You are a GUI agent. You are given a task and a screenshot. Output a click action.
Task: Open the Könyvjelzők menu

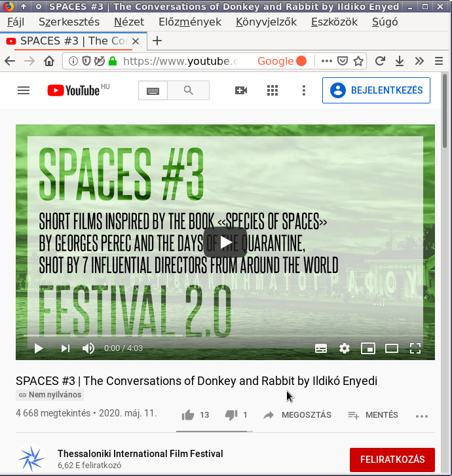[266, 22]
